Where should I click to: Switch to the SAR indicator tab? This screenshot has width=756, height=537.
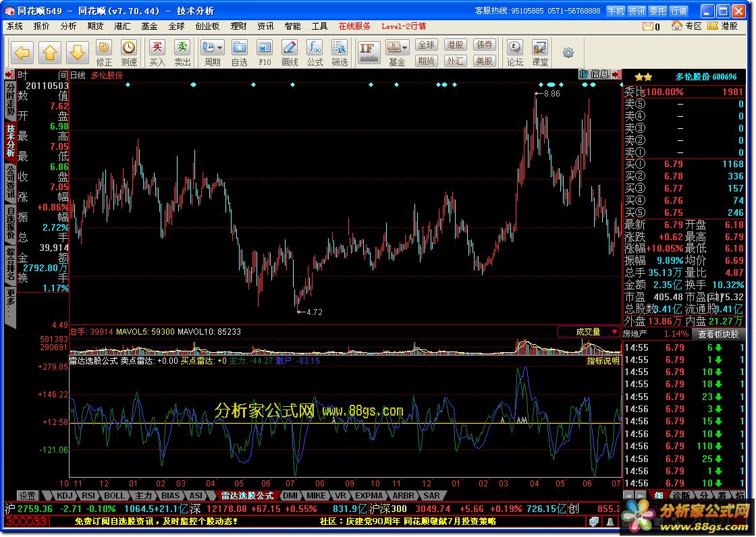click(x=431, y=496)
